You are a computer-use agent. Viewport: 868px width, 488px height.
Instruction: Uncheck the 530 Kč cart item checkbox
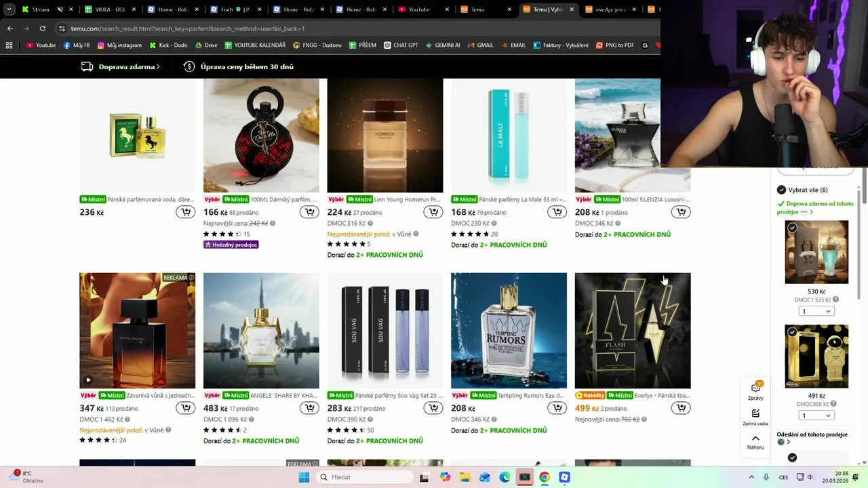pyautogui.click(x=792, y=228)
